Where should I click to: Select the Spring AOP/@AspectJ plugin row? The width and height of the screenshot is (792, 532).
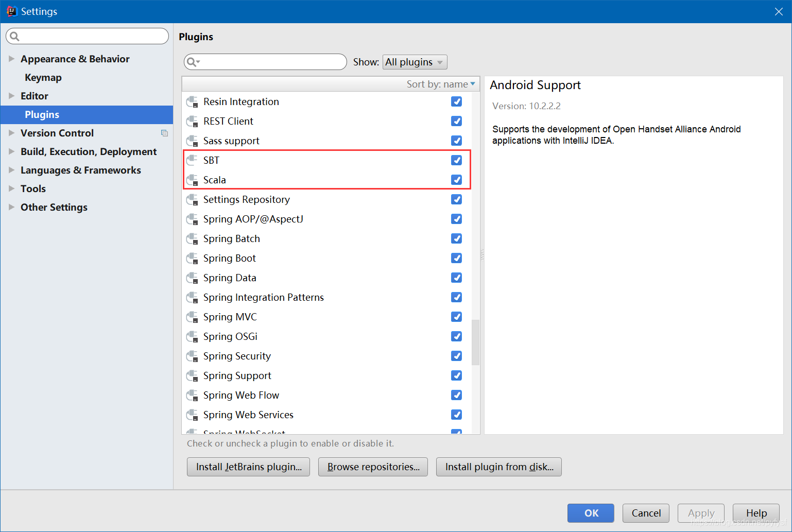click(x=326, y=219)
